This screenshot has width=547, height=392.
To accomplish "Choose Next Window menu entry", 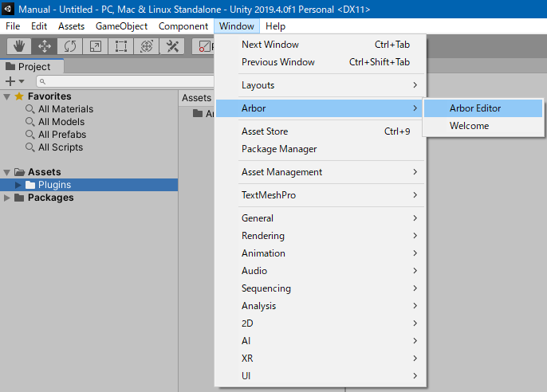I will coord(321,45).
